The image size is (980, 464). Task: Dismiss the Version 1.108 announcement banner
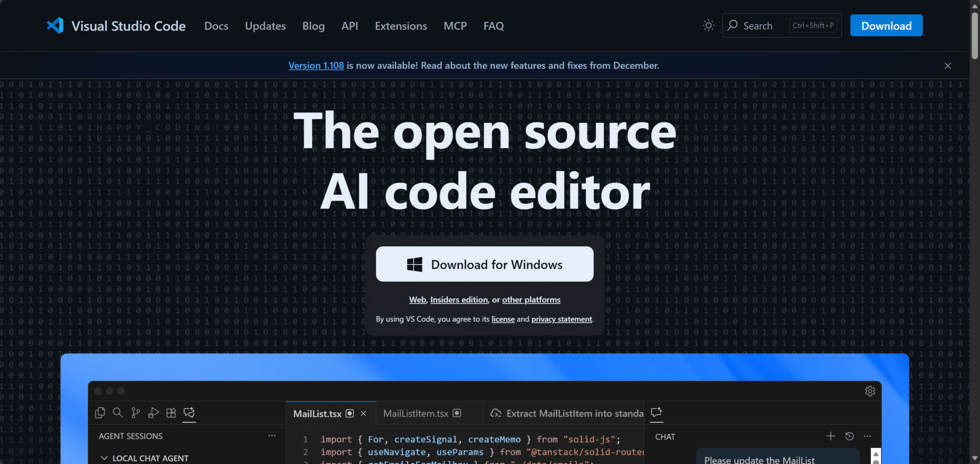[948, 66]
